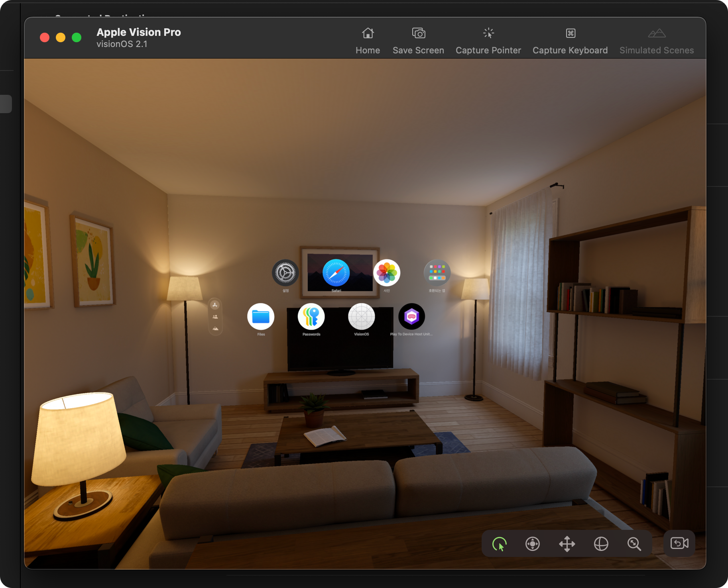Viewport: 728px width, 588px height.
Task: Toggle Capture Keyboard in the toolbar
Action: 570,41
